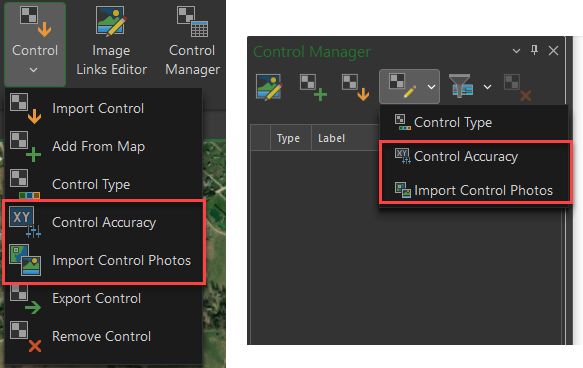Screen dimensions: 583x368
Task: Select Import Control Photos in Control Manager dropdown
Action: tap(474, 190)
